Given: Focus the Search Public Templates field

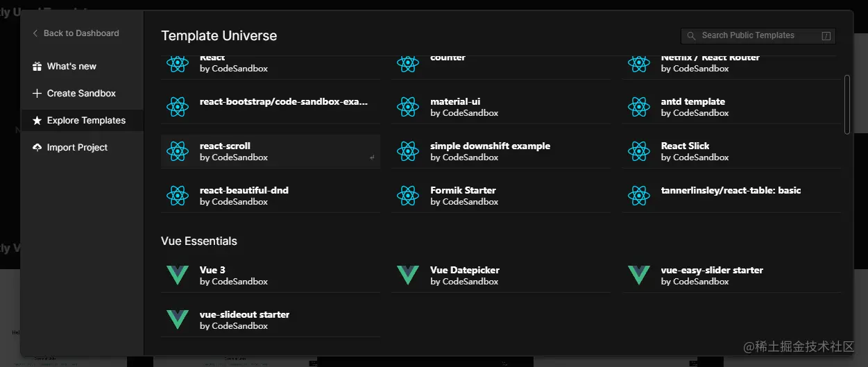Looking at the screenshot, I should point(758,36).
